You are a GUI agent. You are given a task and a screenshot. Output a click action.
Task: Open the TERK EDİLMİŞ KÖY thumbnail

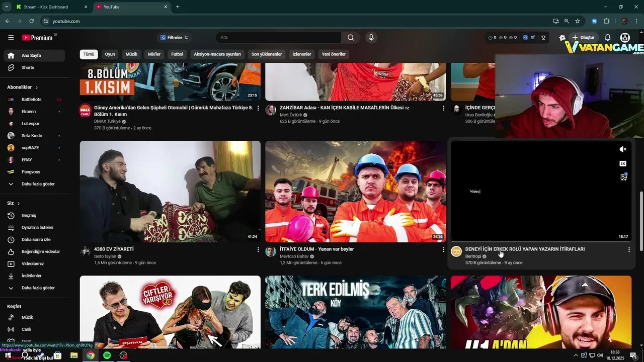tap(356, 312)
